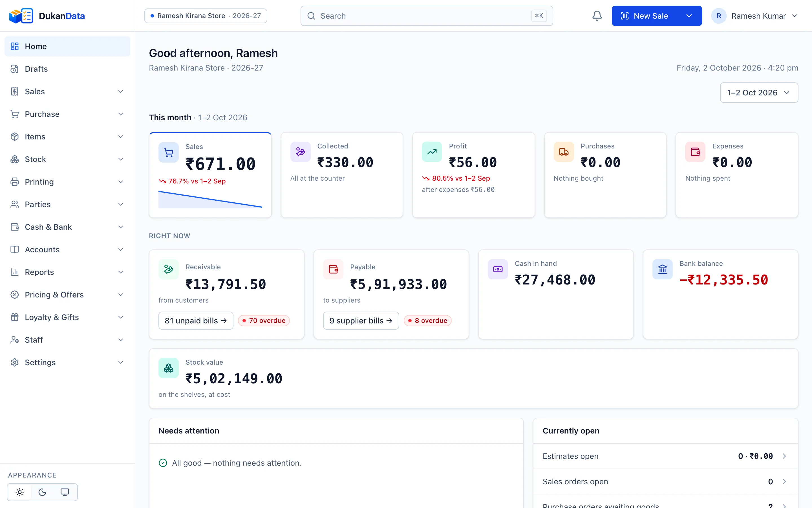The width and height of the screenshot is (812, 508).
Task: Click the Bank balance building icon
Action: [x=662, y=269]
